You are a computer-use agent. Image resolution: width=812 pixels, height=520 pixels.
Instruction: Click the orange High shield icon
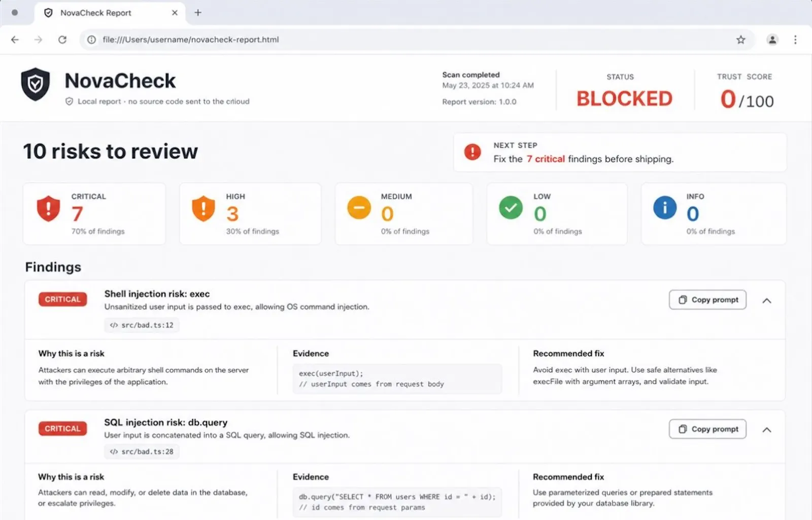click(204, 208)
